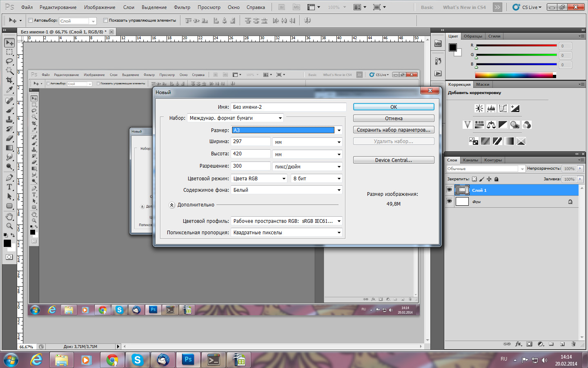Add a Levels adjustment
Image resolution: width=588 pixels, height=368 pixels.
point(491,108)
